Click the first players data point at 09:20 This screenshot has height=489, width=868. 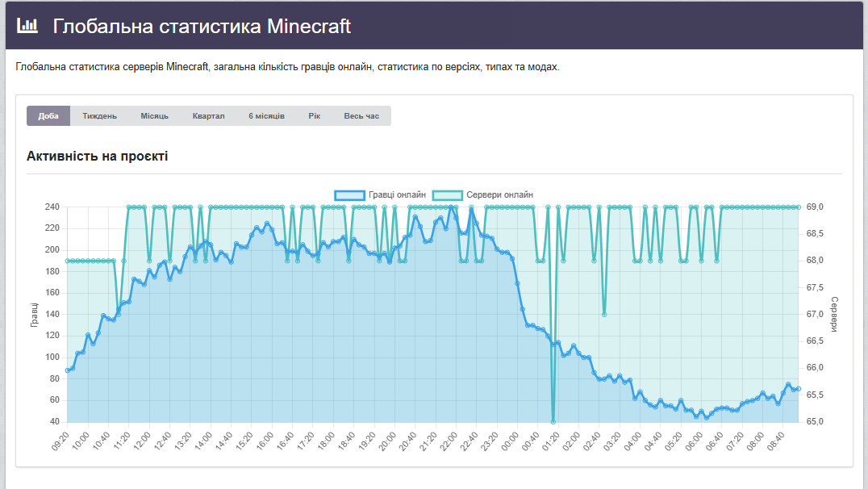coord(68,370)
